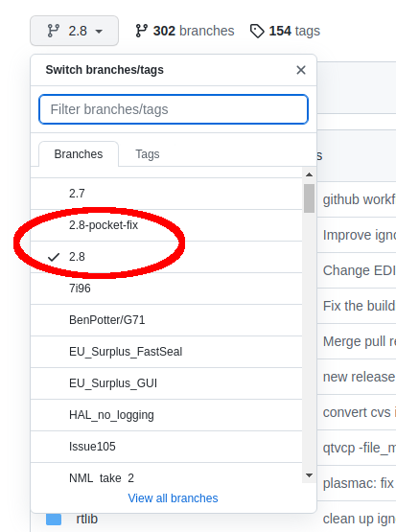Click the branch list scrollbar thumb
The image size is (396, 532).
pyautogui.click(x=309, y=198)
